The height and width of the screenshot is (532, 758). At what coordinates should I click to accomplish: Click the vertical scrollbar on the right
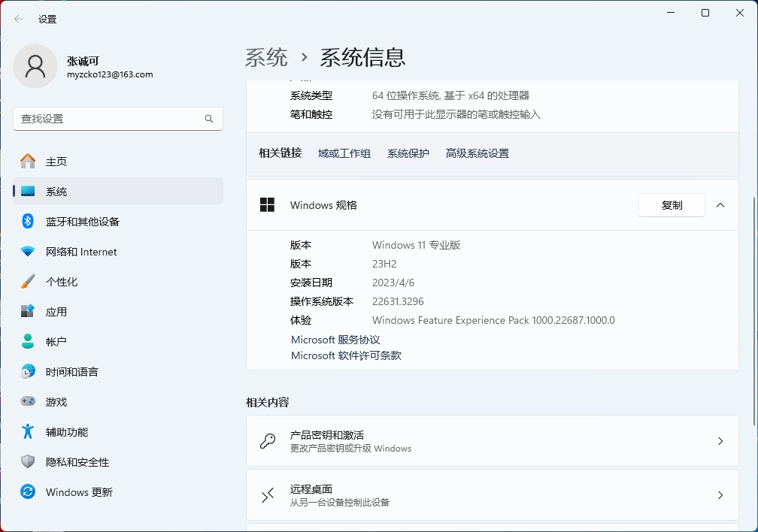pos(754,312)
